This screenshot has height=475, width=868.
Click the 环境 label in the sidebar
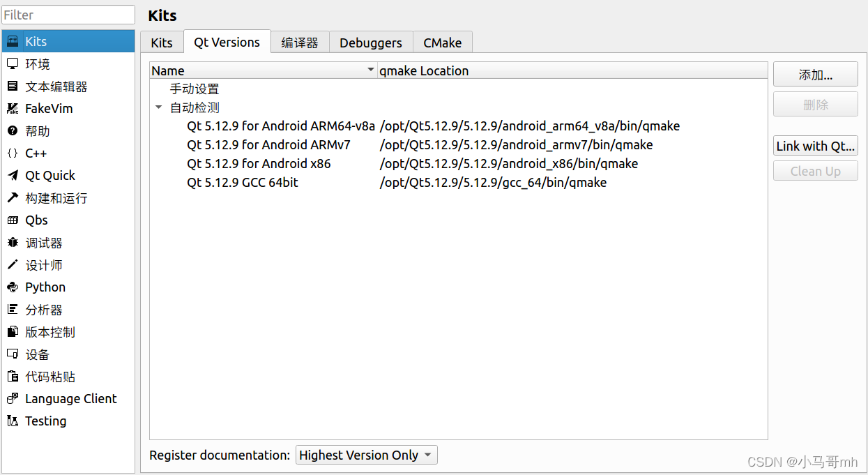coord(38,64)
